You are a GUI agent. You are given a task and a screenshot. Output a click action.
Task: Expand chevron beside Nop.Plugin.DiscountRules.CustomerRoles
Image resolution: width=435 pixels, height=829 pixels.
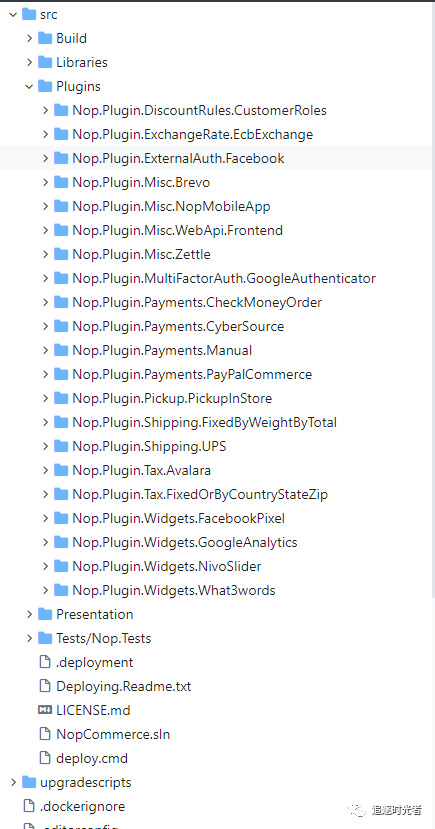[46, 110]
